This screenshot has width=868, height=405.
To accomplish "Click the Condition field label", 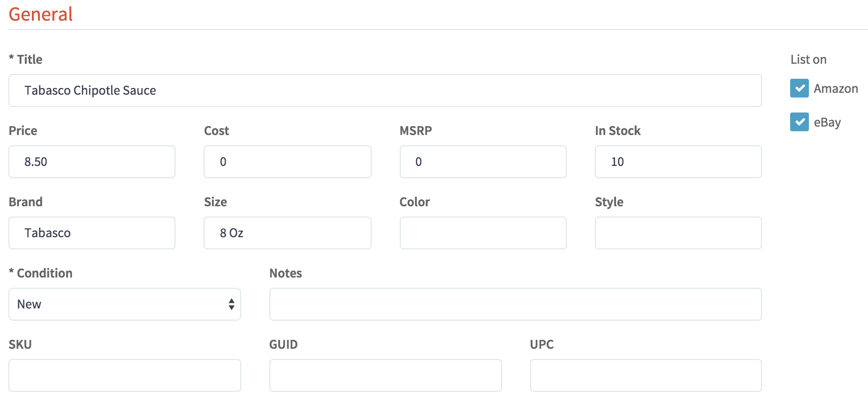I will click(41, 273).
